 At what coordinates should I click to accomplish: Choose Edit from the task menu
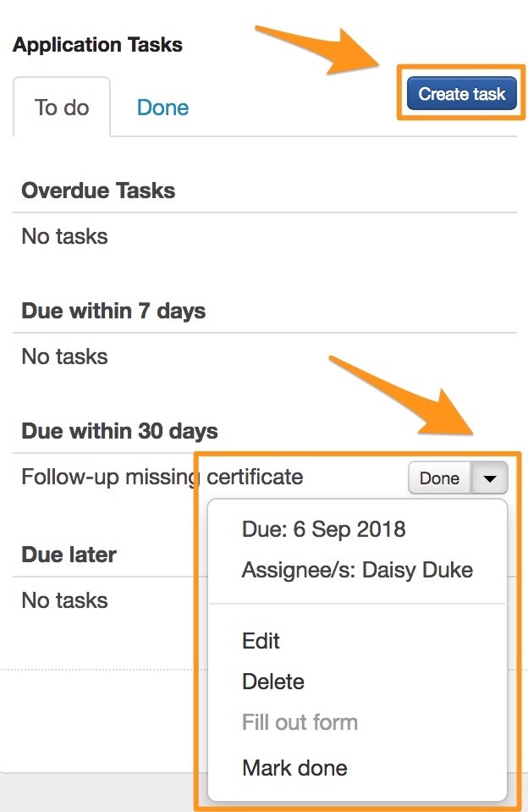click(261, 641)
